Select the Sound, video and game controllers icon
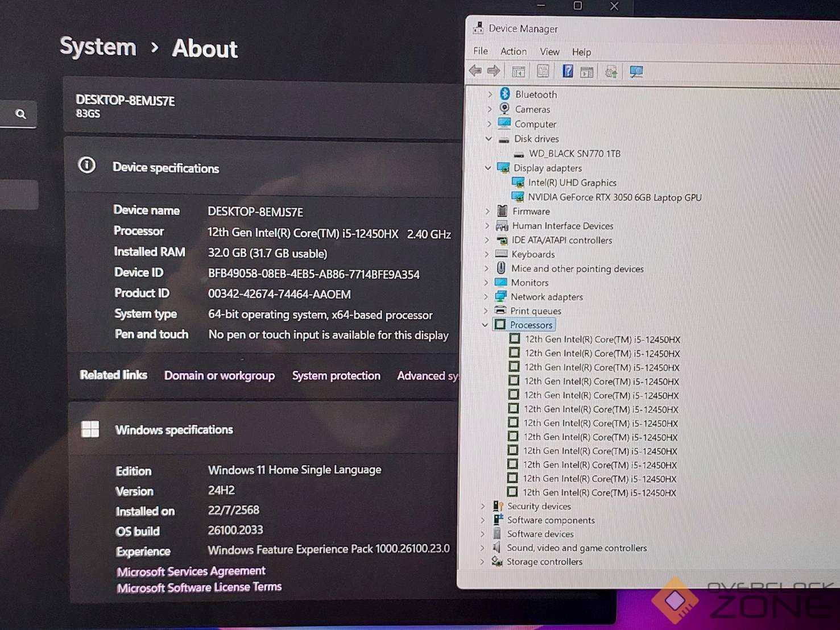The image size is (840, 630). coord(497,548)
